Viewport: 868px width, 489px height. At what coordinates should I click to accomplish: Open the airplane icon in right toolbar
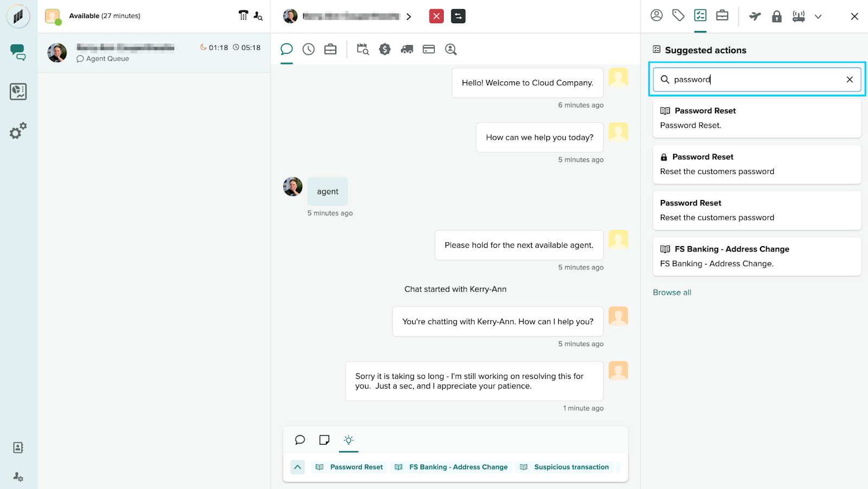755,16
